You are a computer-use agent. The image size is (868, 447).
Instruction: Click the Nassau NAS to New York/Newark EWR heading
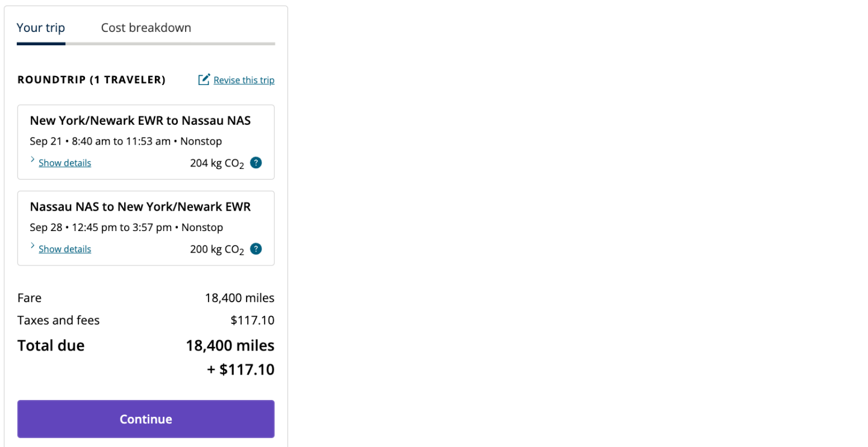pyautogui.click(x=140, y=207)
